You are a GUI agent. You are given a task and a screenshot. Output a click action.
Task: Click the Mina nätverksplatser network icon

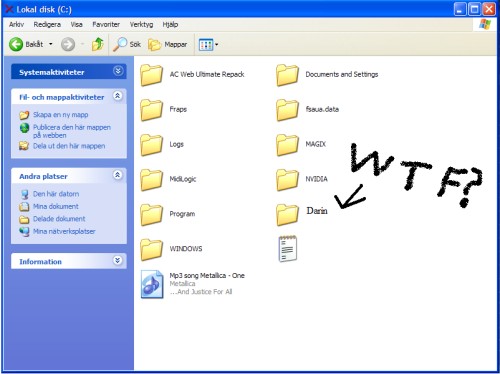tap(24, 231)
